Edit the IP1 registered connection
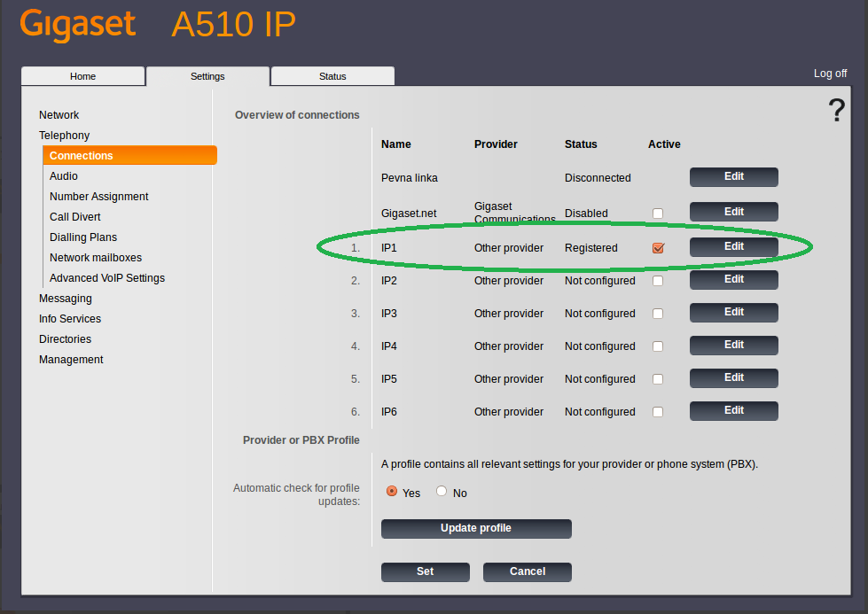Viewport: 868px width, 614px height. (733, 247)
